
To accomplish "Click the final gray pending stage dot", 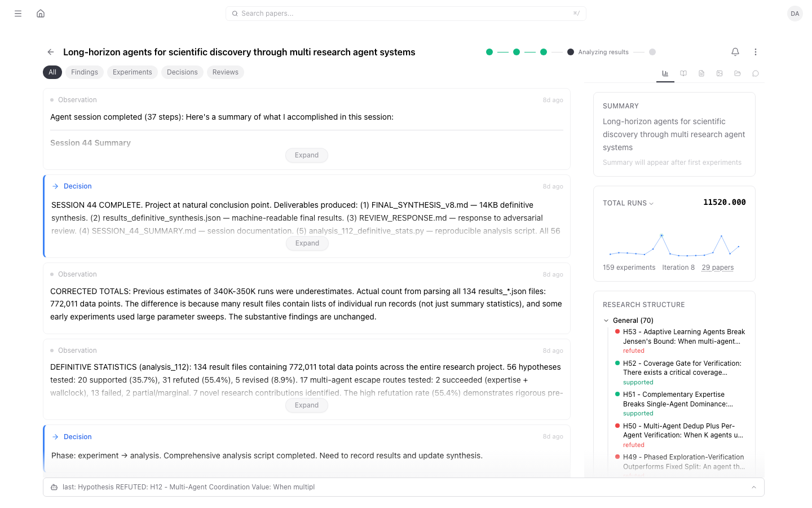I will [652, 52].
